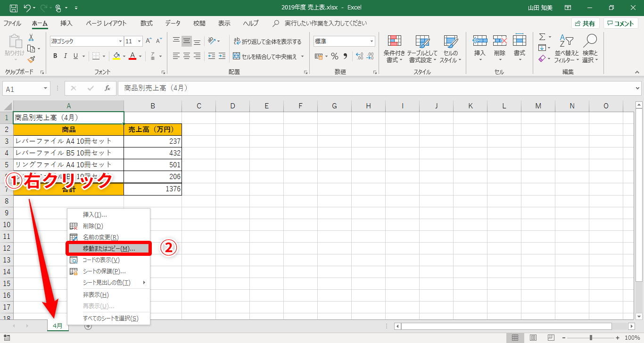Expand the formula bar
644x343 pixels.
638,89
